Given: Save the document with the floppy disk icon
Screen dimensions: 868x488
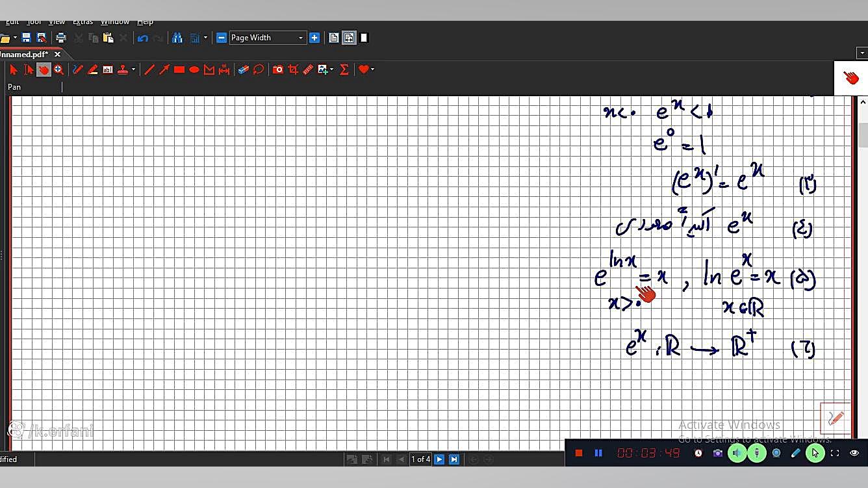Looking at the screenshot, I should 26,38.
